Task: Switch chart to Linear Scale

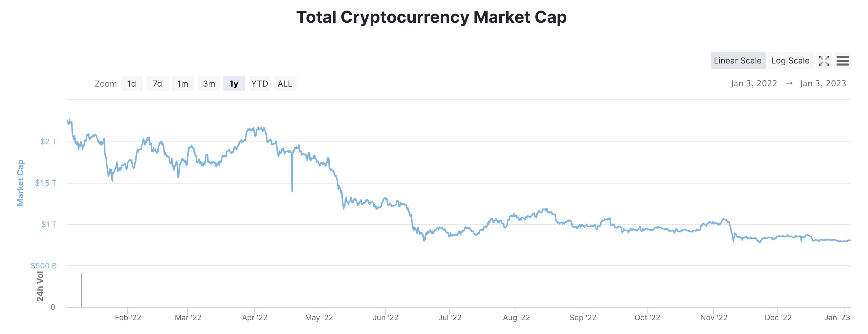Action: pyautogui.click(x=738, y=61)
